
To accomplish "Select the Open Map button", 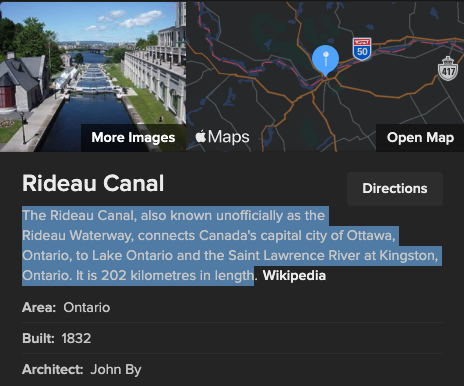I will 420,138.
